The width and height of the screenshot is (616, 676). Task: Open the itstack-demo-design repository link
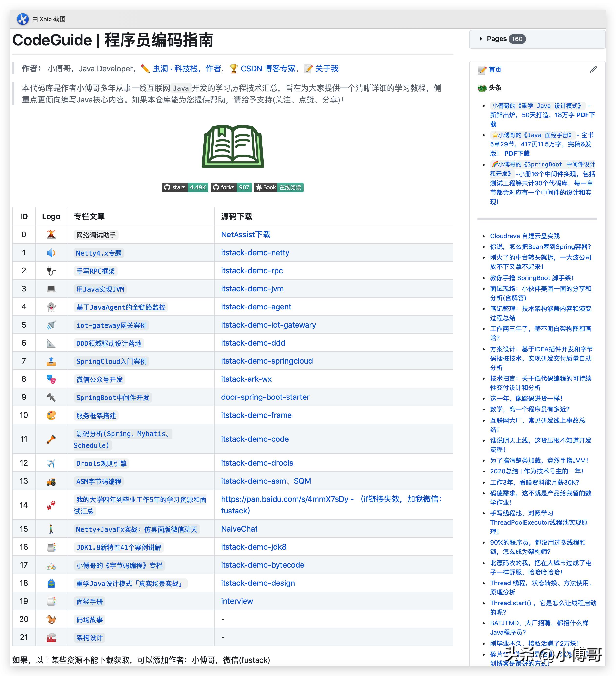coord(257,583)
